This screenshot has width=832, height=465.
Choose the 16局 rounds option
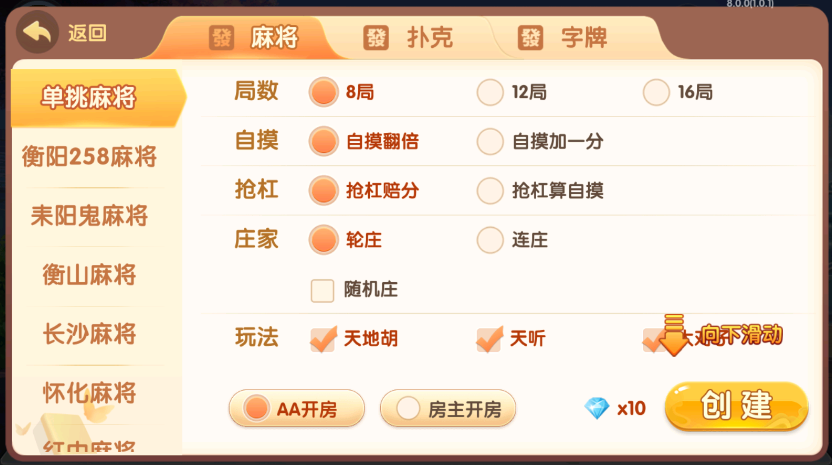[656, 92]
